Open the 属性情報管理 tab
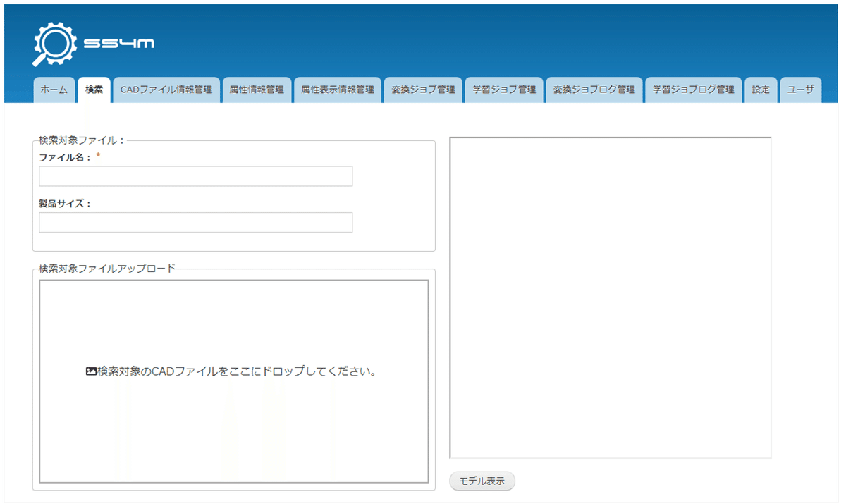The height and width of the screenshot is (504, 846). click(x=257, y=90)
